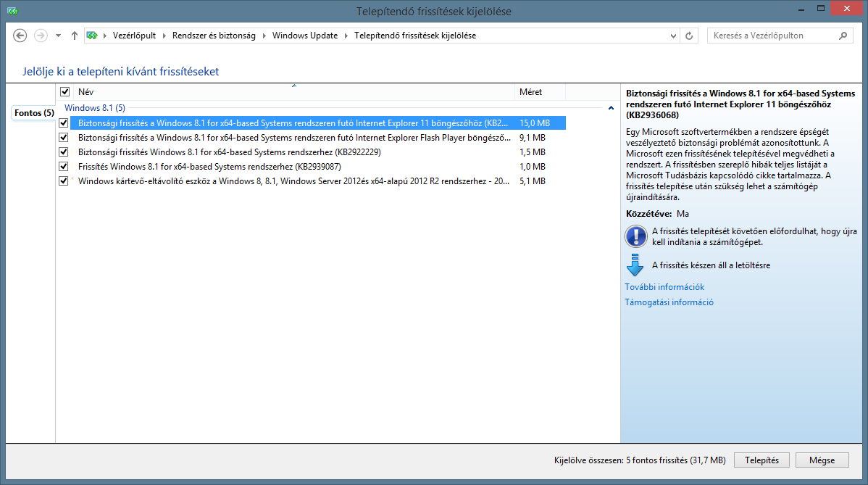Select Telepítendő frissítések kijelölése breadcrumb
Screen dimensions: 868x485
[x=415, y=36]
